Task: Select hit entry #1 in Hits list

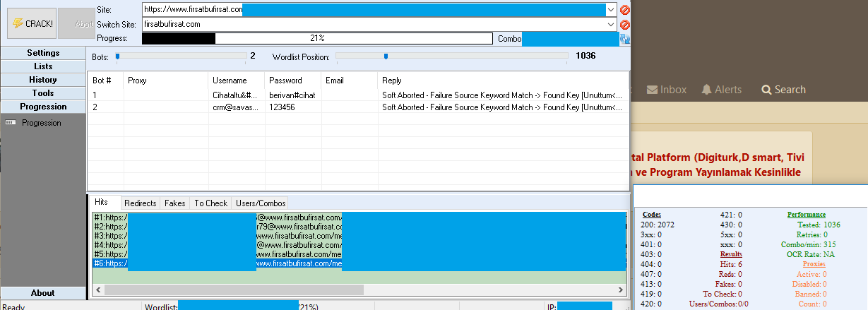Action: [x=359, y=217]
